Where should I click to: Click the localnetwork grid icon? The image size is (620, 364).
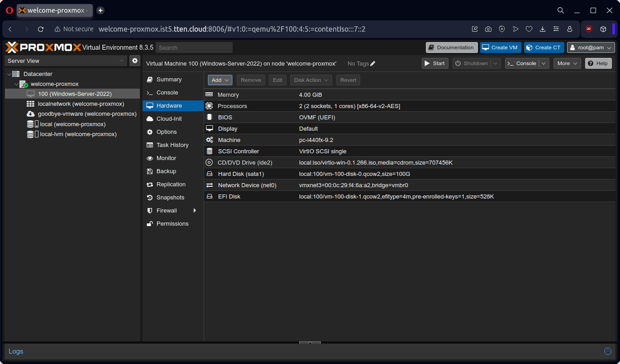[31, 104]
